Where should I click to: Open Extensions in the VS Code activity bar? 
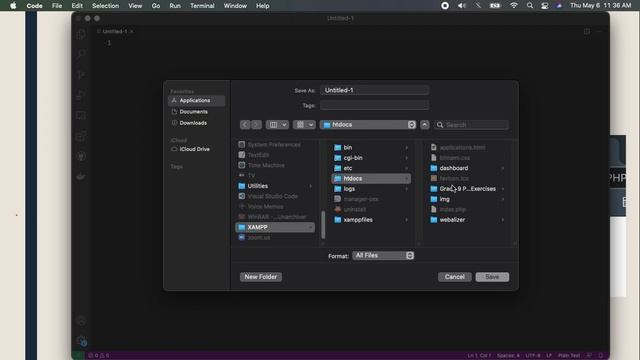pyautogui.click(x=81, y=136)
